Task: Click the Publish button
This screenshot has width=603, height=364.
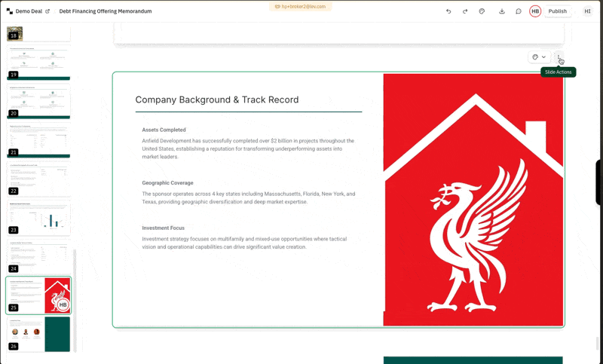Action: (x=558, y=11)
